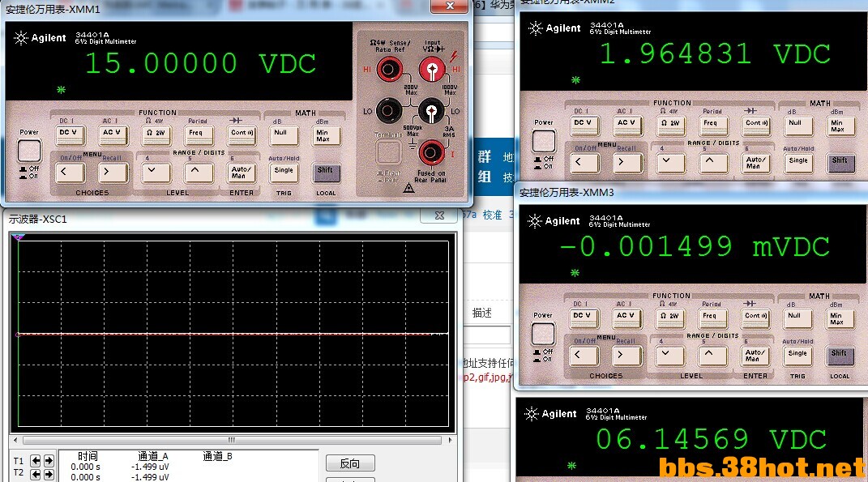The image size is (868, 482).
Task: Click the Single trigger button on XMM2
Action: (x=799, y=163)
